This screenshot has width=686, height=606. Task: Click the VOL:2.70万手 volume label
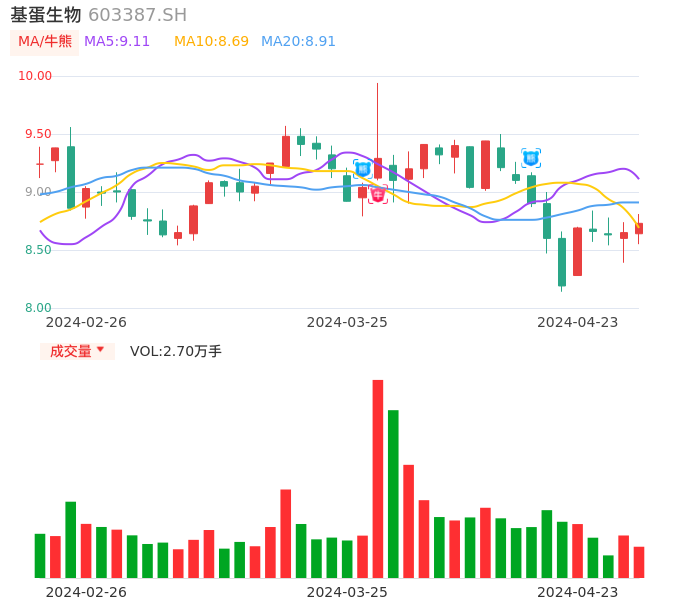pyautogui.click(x=176, y=351)
